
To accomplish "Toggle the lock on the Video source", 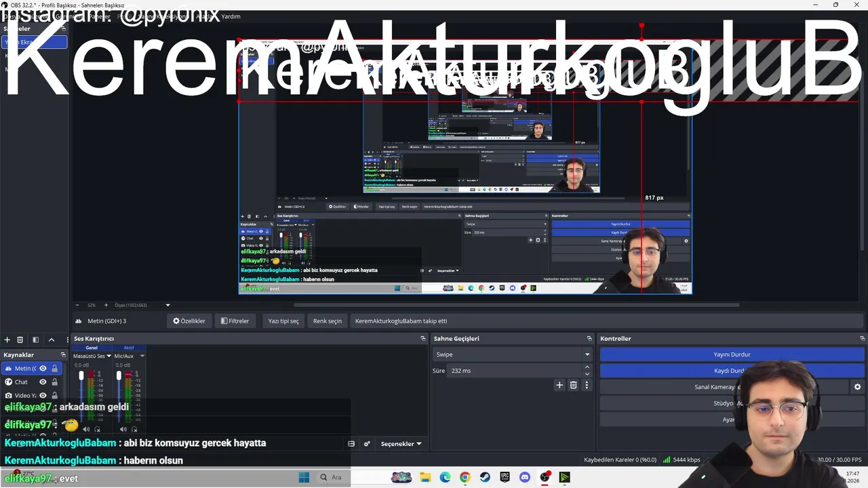I will coord(54,395).
